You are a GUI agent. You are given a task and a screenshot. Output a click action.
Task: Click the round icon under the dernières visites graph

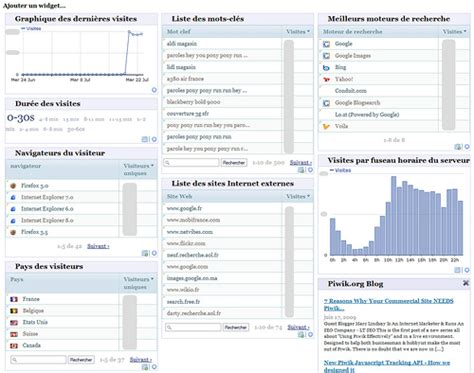pos(154,90)
